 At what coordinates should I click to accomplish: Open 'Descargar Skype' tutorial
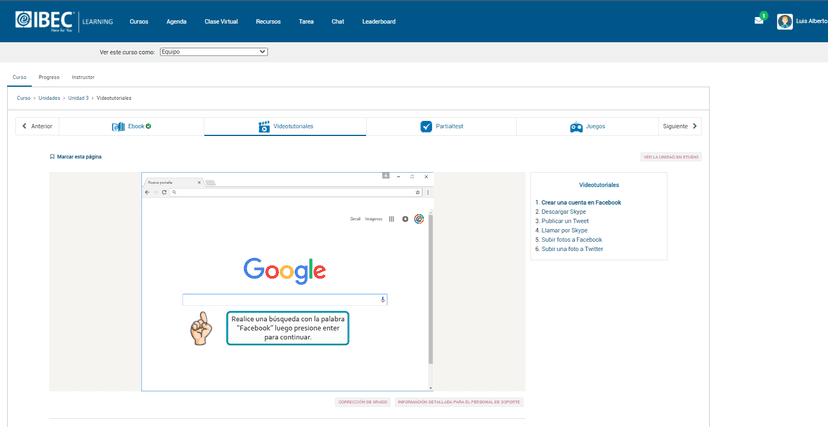coord(563,212)
